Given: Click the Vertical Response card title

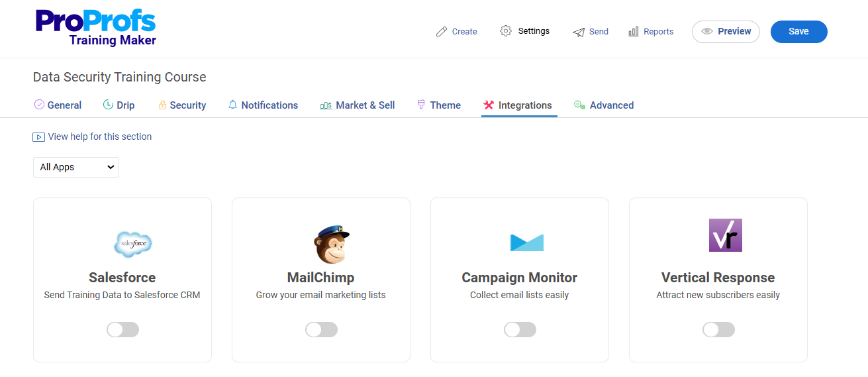Looking at the screenshot, I should 718,278.
